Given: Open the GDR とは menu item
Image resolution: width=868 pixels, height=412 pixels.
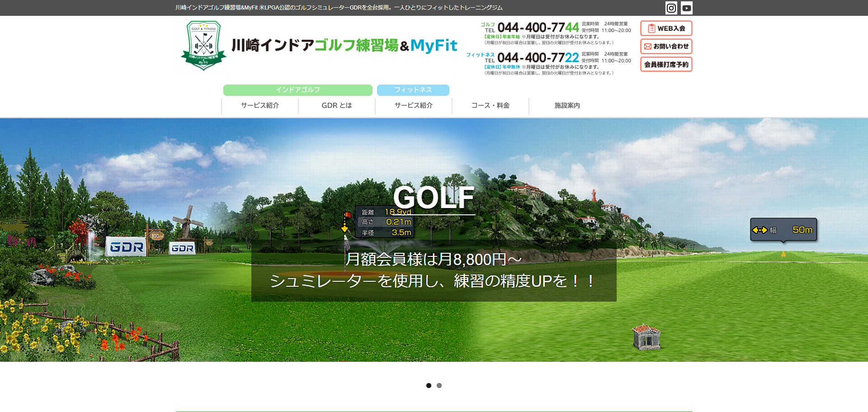Looking at the screenshot, I should point(337,105).
